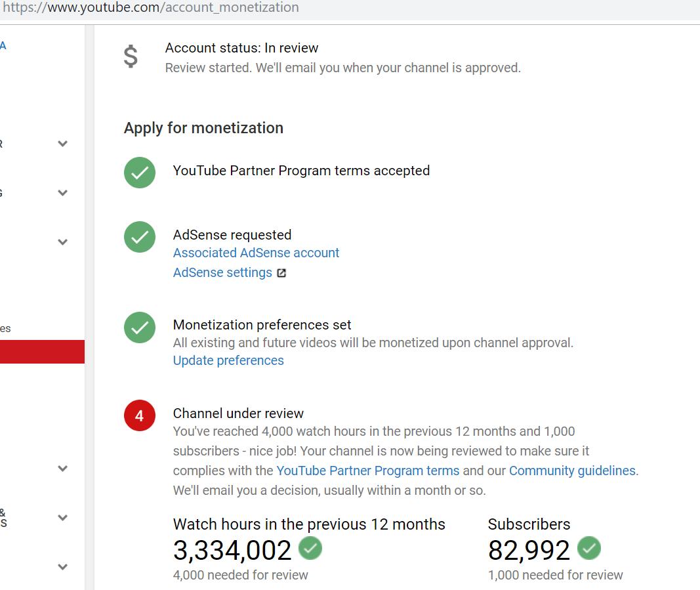Click green checkmark beside AdSense requested
The height and width of the screenshot is (590, 700).
[x=140, y=237]
